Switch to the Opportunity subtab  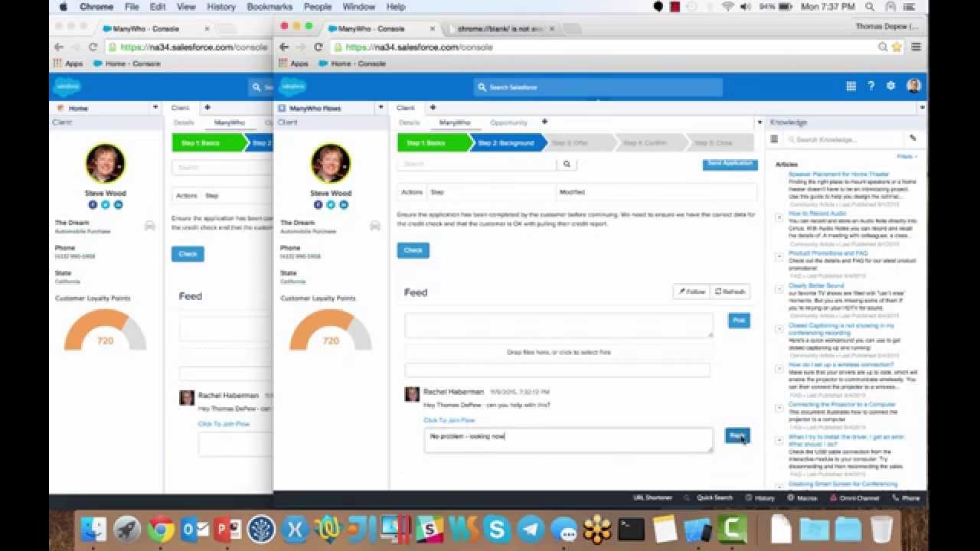[509, 122]
